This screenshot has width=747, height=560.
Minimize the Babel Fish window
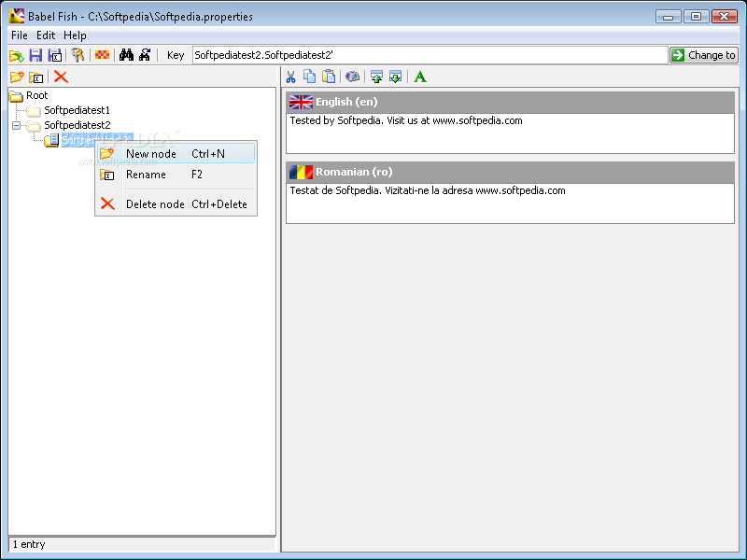pos(668,17)
